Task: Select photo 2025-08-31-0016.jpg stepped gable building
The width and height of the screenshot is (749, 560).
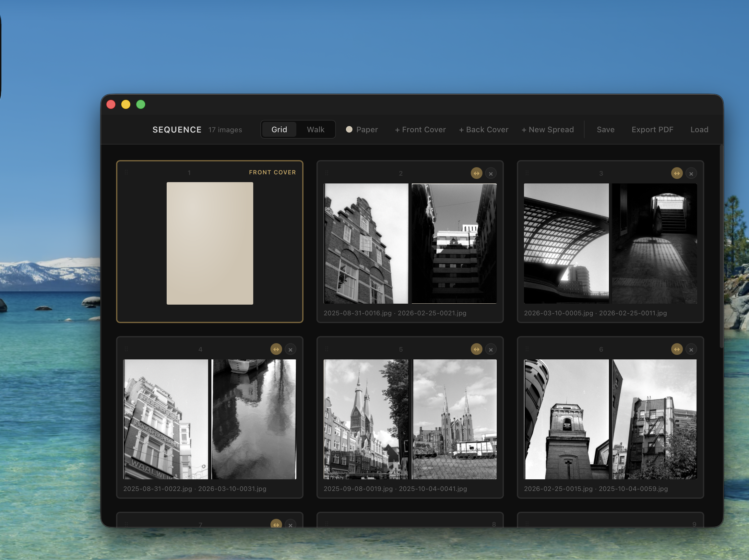Action: pos(366,243)
